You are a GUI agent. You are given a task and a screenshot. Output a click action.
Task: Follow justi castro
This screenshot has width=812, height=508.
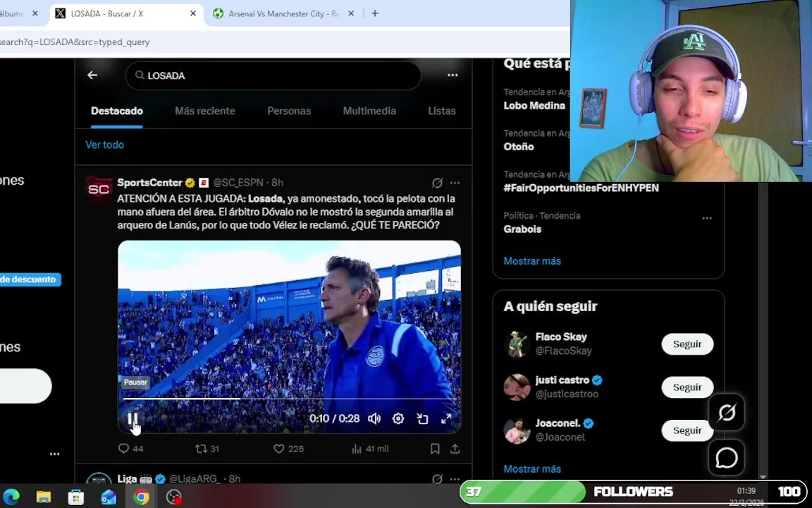pos(687,387)
